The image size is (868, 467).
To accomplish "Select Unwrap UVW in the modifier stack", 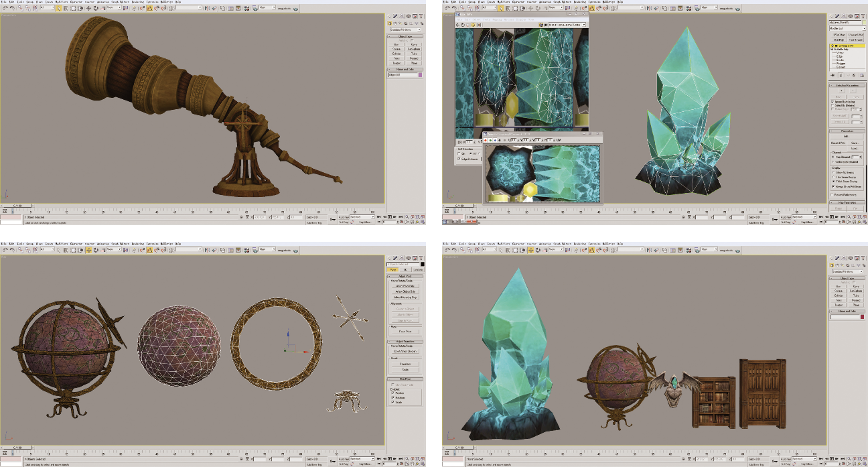I will point(845,46).
